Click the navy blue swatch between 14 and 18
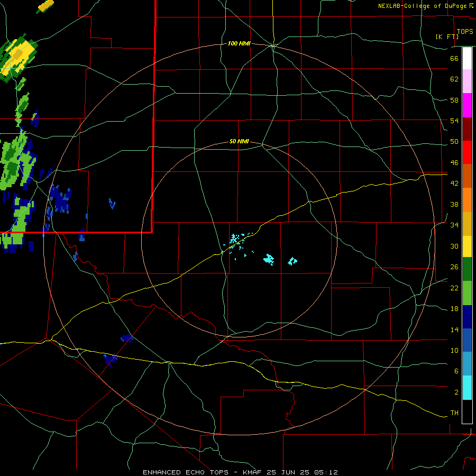This screenshot has width=476, height=476. 467,317
